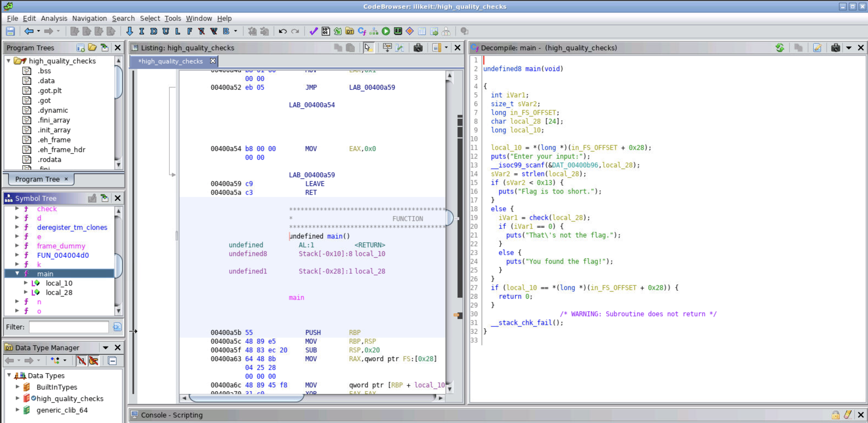Open the bookmark type dropdown arrow
The image size is (868, 423).
[236, 31]
